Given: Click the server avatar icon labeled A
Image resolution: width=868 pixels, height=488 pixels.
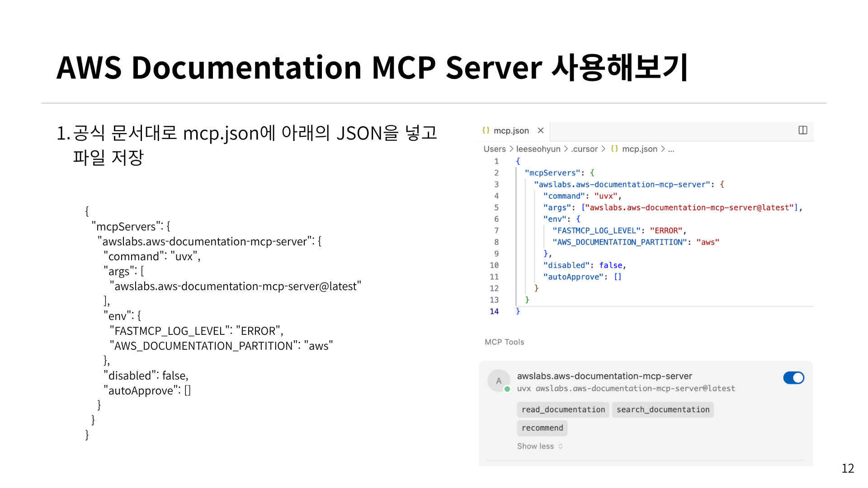Looking at the screenshot, I should click(x=499, y=380).
